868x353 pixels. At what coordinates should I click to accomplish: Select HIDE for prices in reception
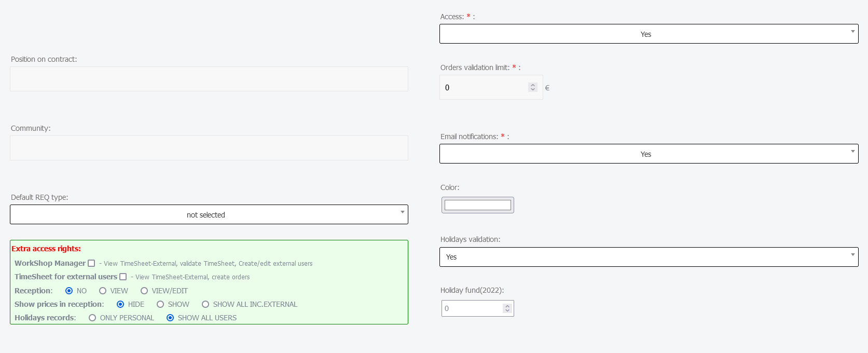(x=120, y=304)
